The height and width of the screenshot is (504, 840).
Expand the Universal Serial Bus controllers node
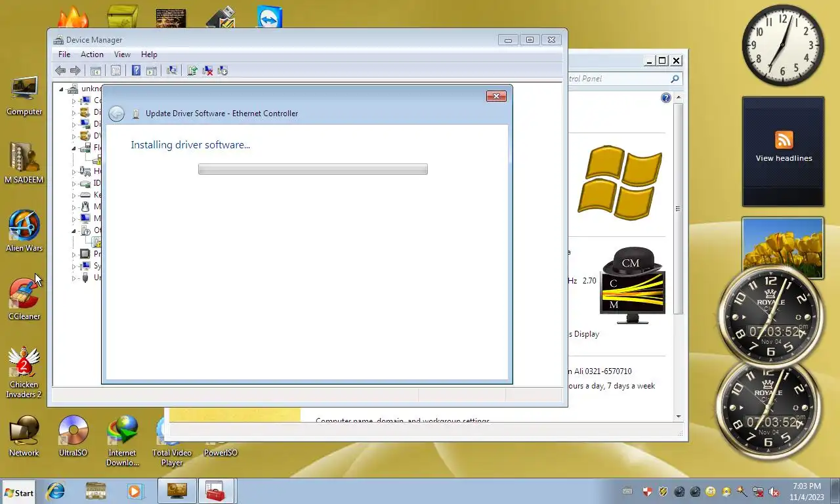[x=73, y=278]
